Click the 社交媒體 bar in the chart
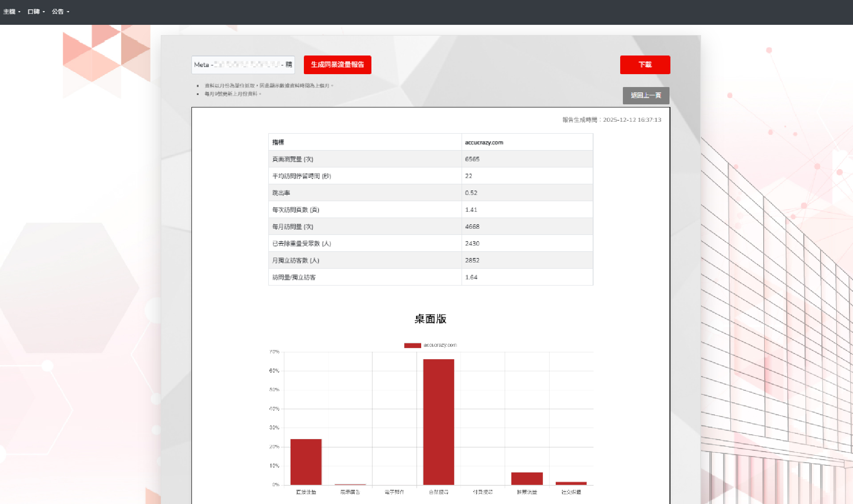This screenshot has height=504, width=853. (x=571, y=483)
